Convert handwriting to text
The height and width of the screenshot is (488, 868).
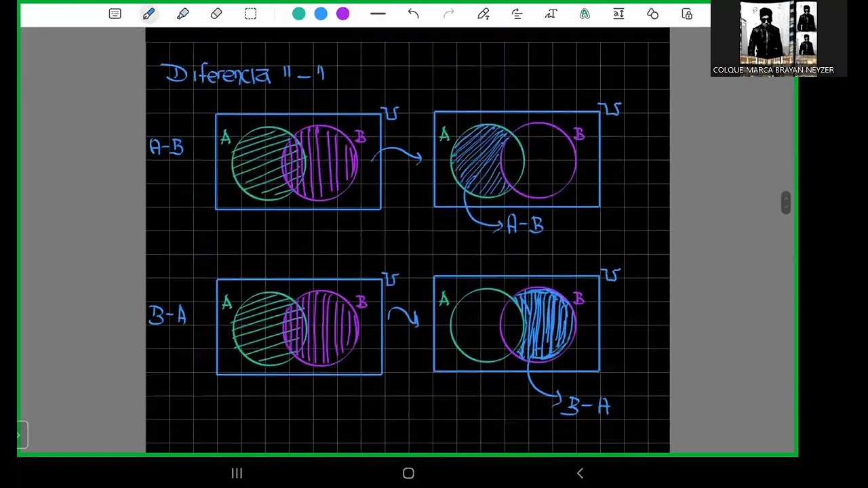[551, 14]
